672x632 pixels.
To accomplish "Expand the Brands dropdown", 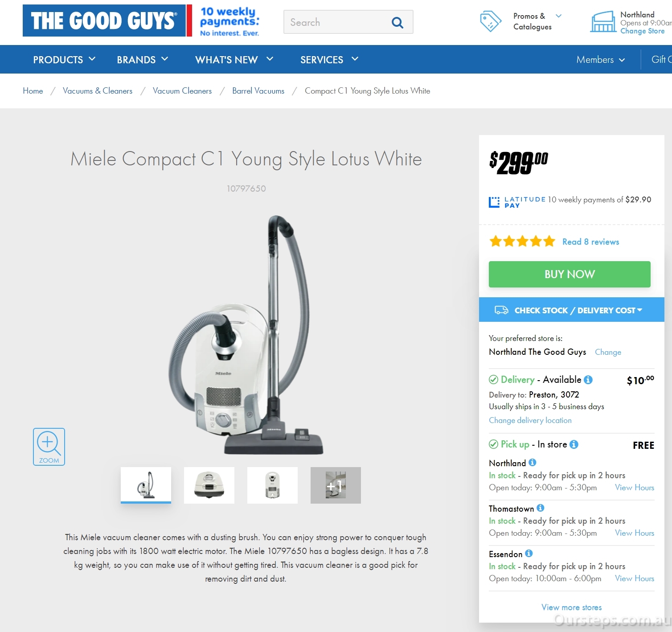I will click(143, 60).
